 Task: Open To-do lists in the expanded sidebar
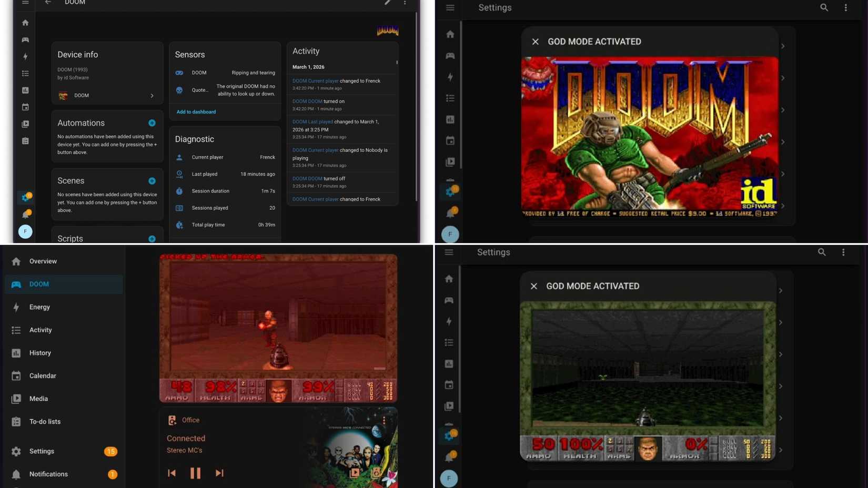click(64, 422)
